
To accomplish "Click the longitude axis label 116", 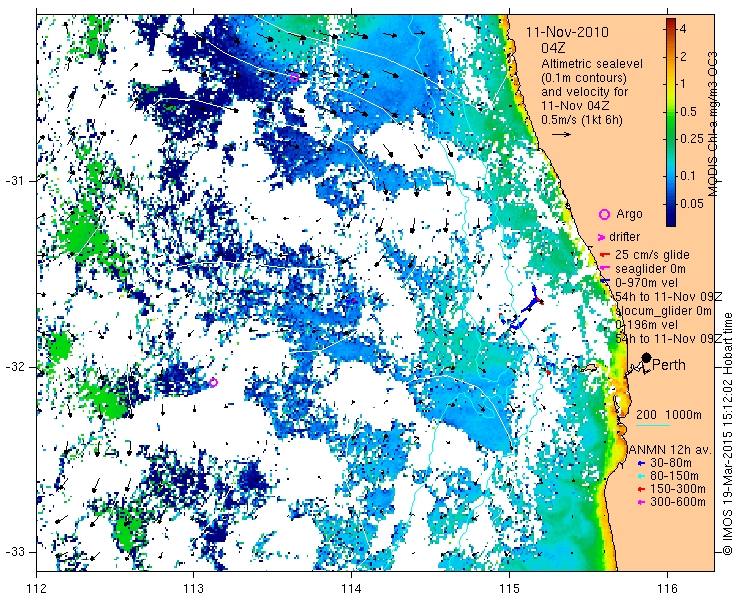I will click(667, 589).
